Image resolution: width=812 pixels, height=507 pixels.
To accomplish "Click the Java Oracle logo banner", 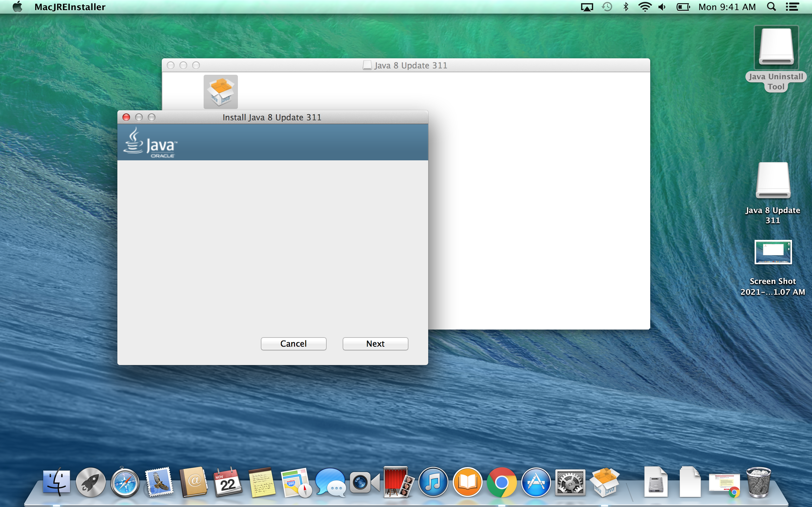I will pos(151,143).
